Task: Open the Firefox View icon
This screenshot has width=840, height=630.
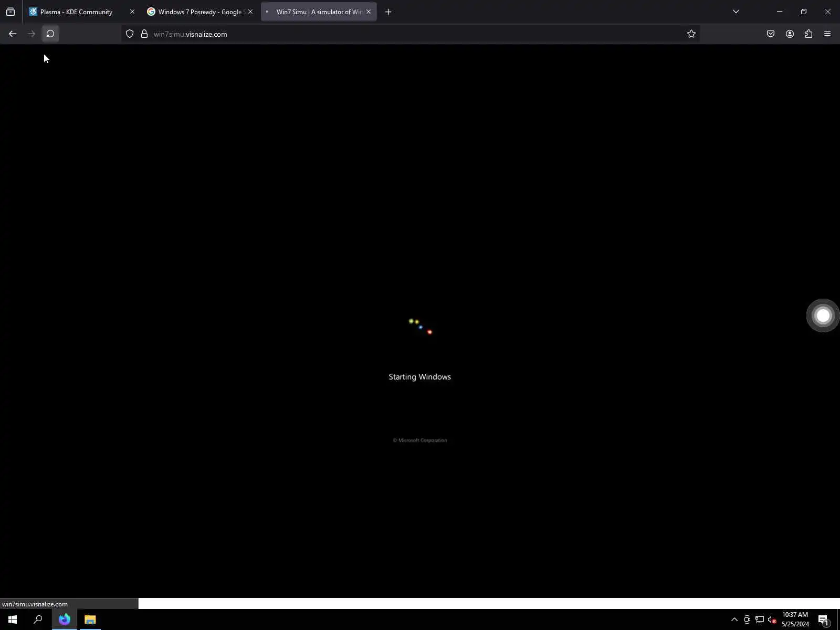Action: point(10,12)
